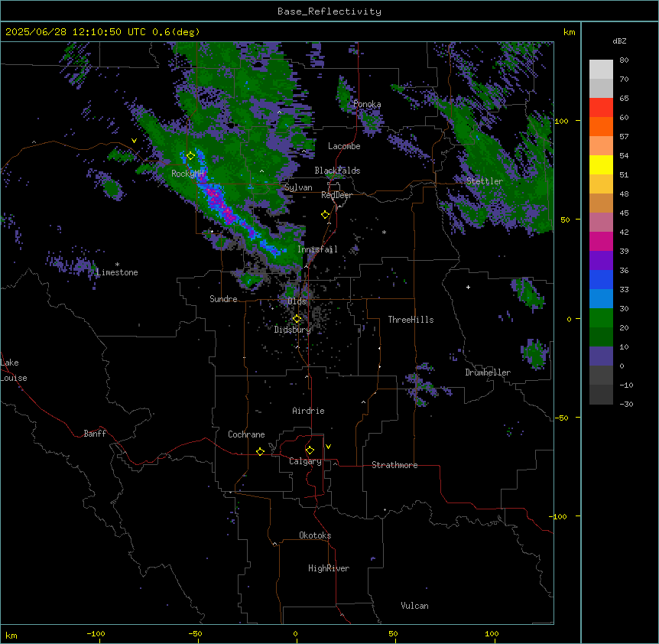This screenshot has height=644, width=659.
Task: Pick the salmon 54–57 dBZ legend swatch
Action: click(x=601, y=146)
